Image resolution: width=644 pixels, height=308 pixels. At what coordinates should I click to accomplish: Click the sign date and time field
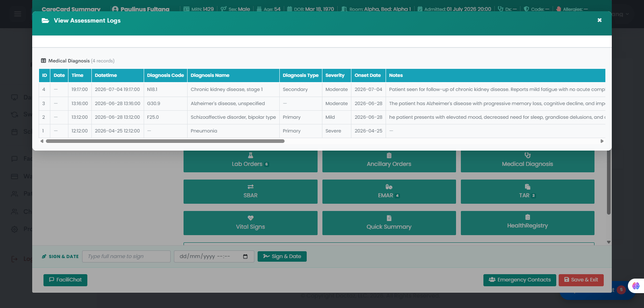tap(214, 256)
